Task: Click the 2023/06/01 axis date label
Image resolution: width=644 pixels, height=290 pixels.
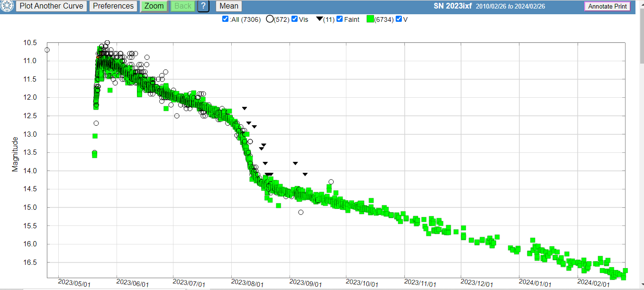Action: click(x=133, y=283)
